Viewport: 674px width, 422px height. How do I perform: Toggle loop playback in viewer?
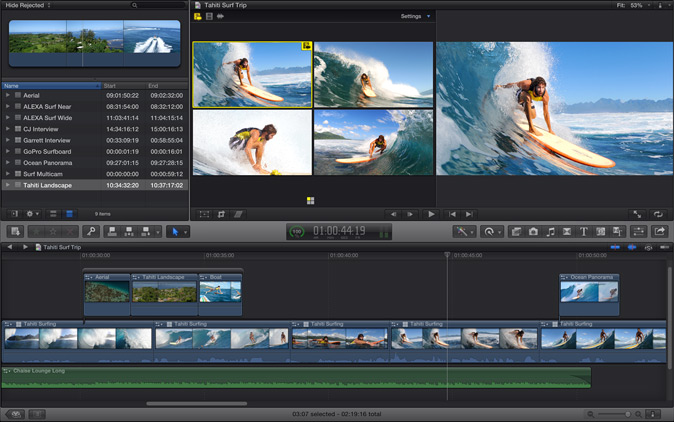pyautogui.click(x=658, y=214)
